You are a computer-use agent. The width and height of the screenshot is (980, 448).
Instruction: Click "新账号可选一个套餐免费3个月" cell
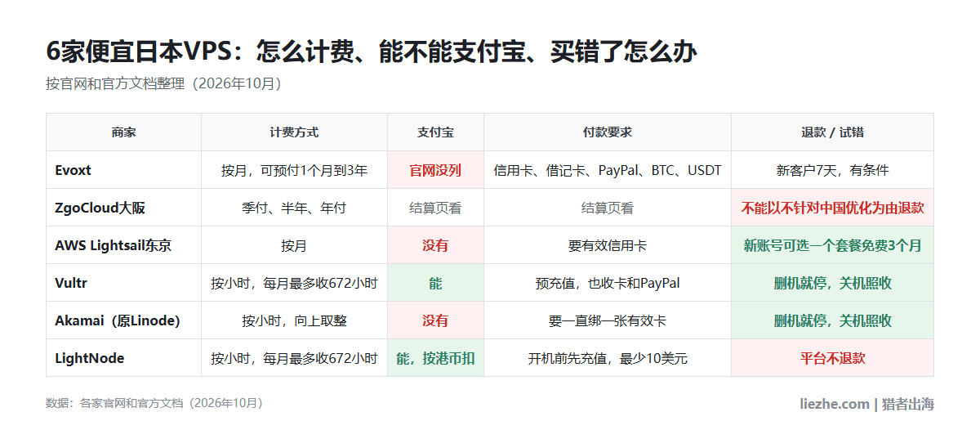click(832, 245)
